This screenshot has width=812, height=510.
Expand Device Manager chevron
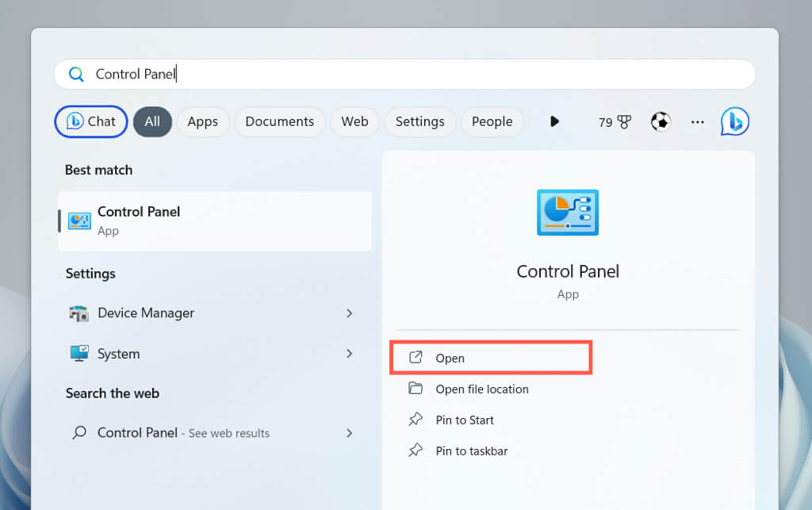point(350,313)
